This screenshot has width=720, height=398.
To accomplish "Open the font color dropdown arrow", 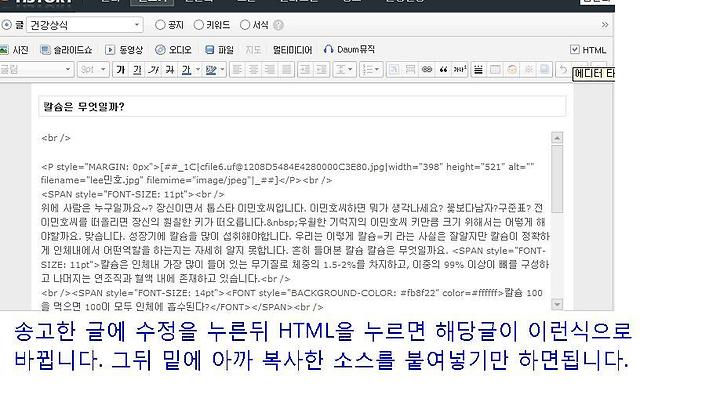I will point(198,70).
